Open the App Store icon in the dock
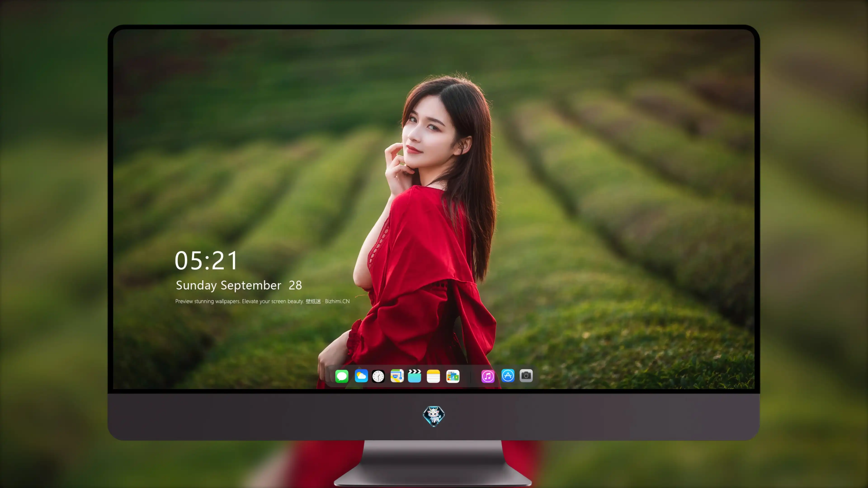This screenshot has width=868, height=488. click(x=508, y=375)
